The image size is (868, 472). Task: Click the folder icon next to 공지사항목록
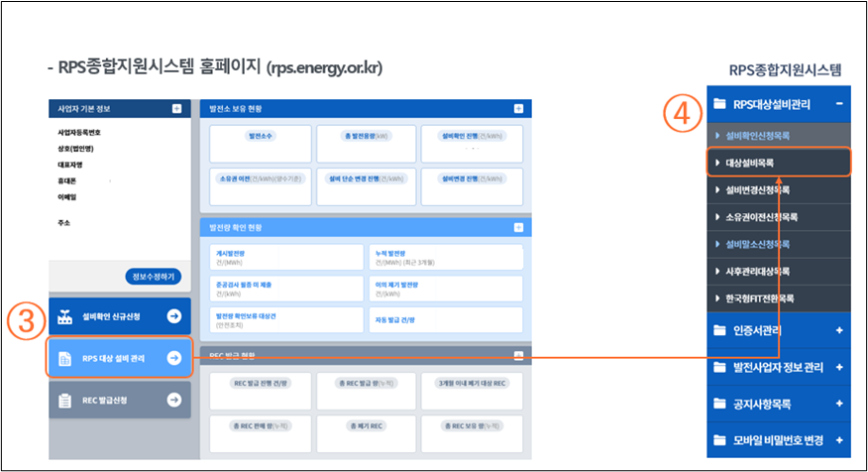[x=719, y=404]
